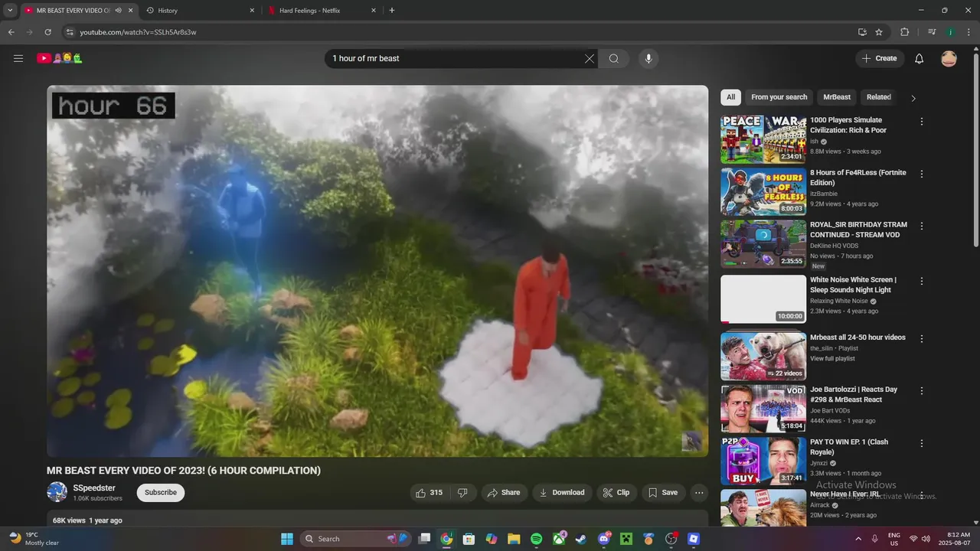Show hidden system tray icons chevron

(x=857, y=539)
